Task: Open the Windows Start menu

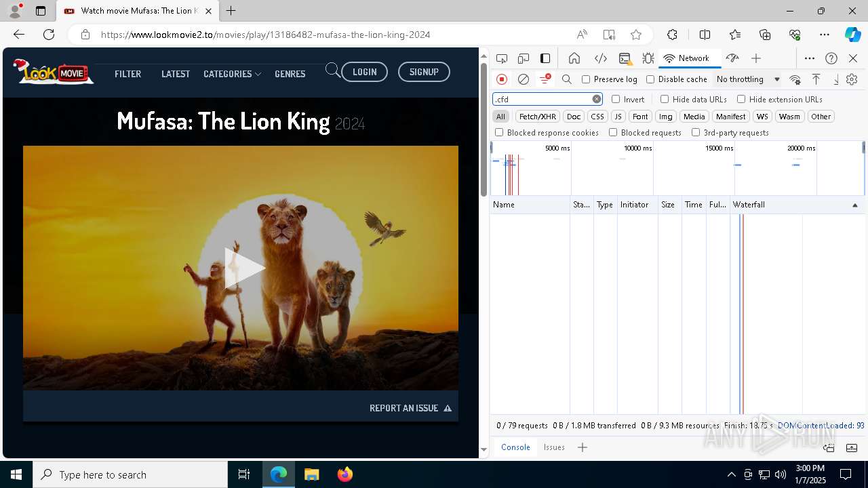Action: 16,474
